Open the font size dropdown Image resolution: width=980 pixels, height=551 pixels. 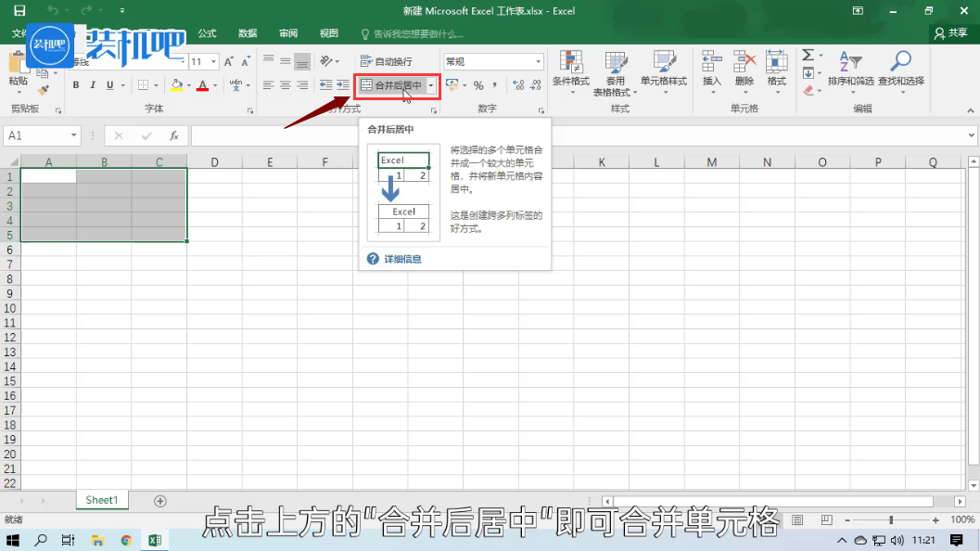[215, 59]
